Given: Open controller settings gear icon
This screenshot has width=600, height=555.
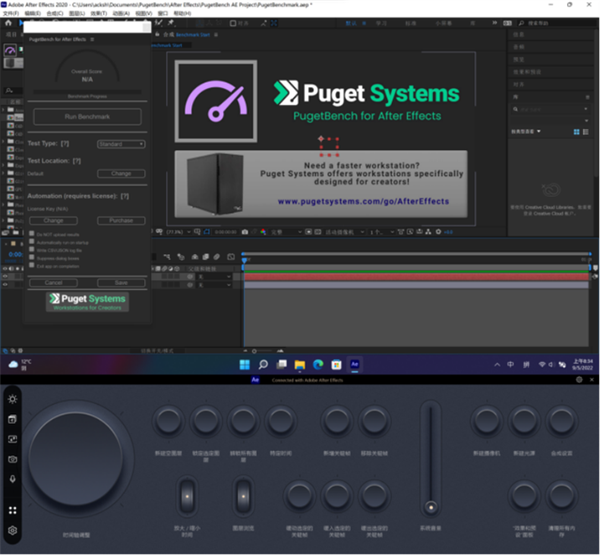Looking at the screenshot, I should [x=12, y=531].
